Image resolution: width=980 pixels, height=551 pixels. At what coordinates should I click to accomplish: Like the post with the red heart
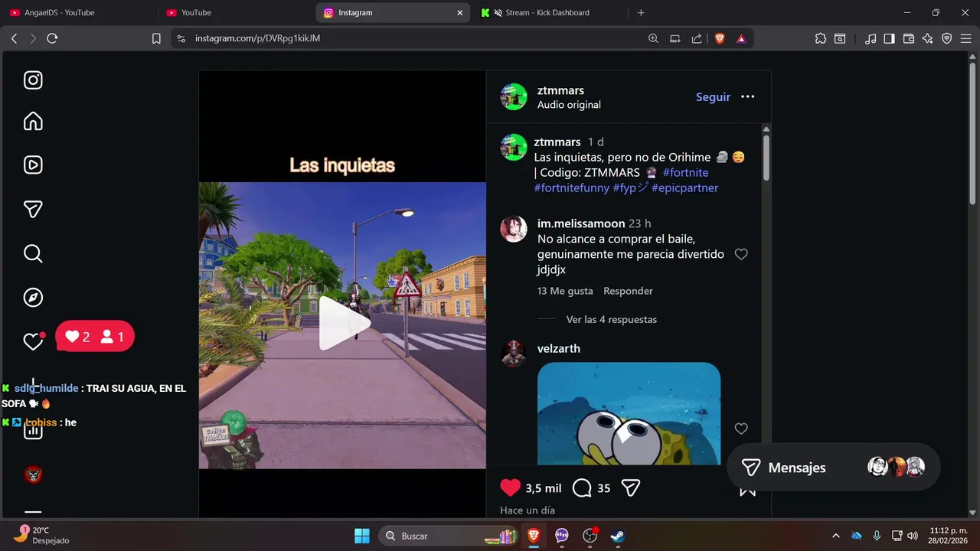pyautogui.click(x=510, y=488)
